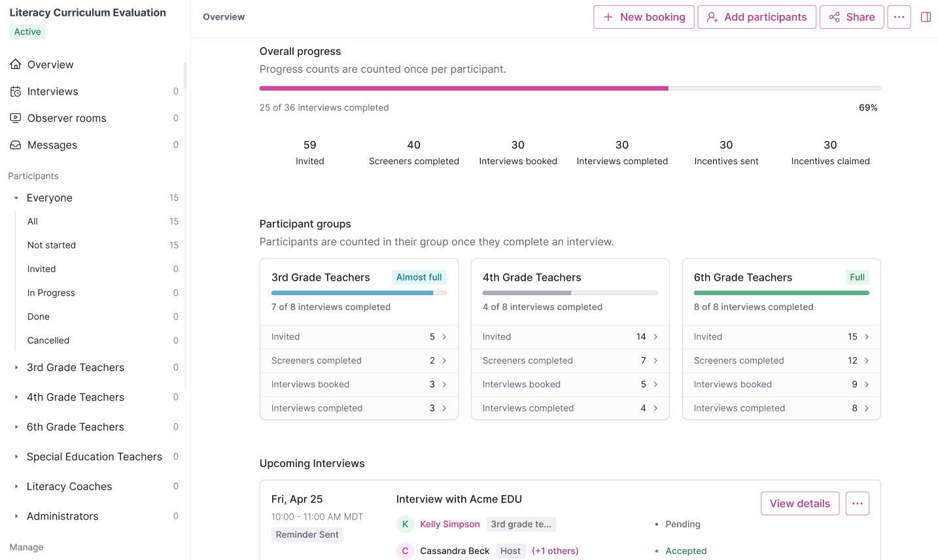Image resolution: width=938 pixels, height=560 pixels.
Task: Open more options for Acme EDU interview
Action: tap(857, 504)
